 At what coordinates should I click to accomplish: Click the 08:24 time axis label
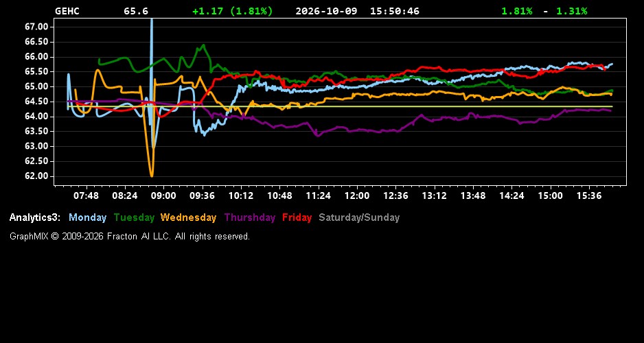pos(125,196)
